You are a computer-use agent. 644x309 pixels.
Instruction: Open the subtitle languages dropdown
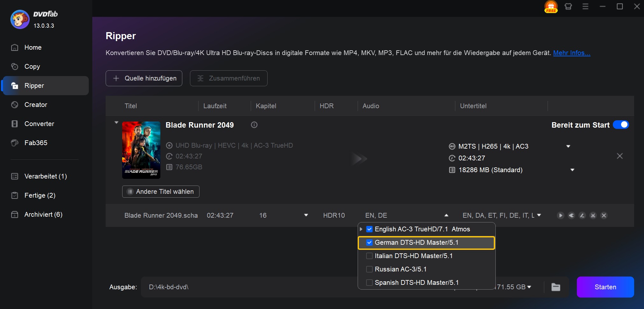[x=539, y=215]
